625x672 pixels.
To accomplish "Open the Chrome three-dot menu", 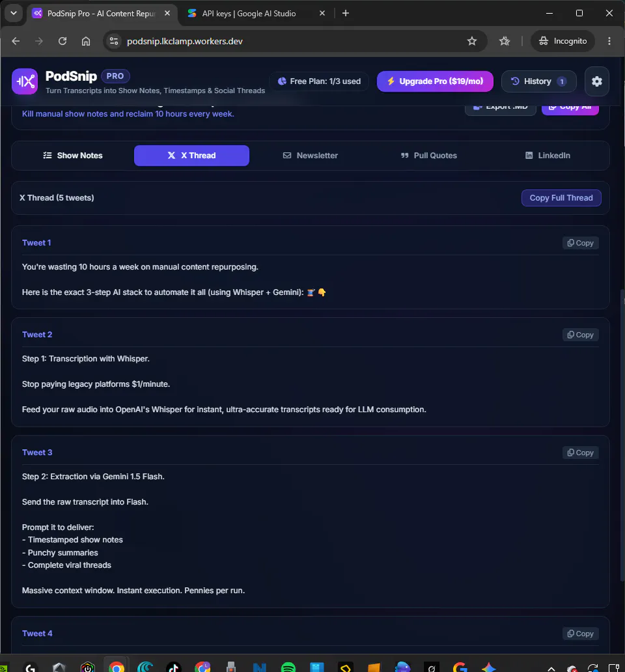I will [609, 41].
